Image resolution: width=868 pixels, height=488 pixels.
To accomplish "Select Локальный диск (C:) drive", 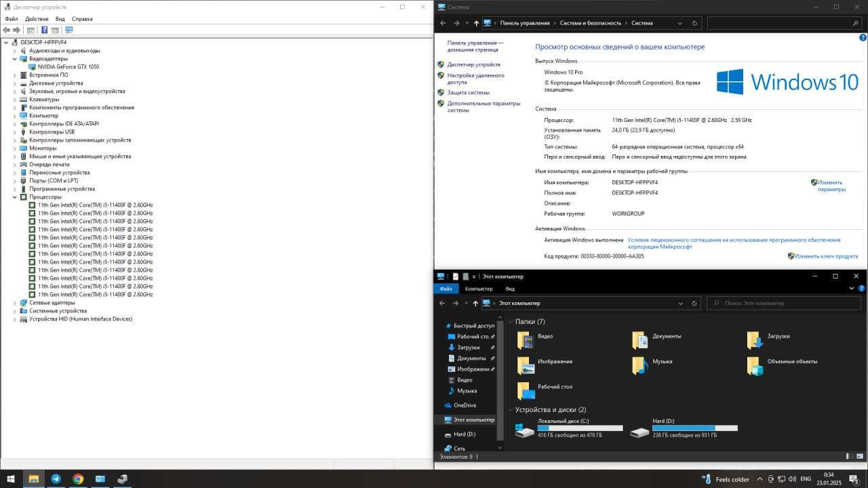I will pyautogui.click(x=569, y=428).
